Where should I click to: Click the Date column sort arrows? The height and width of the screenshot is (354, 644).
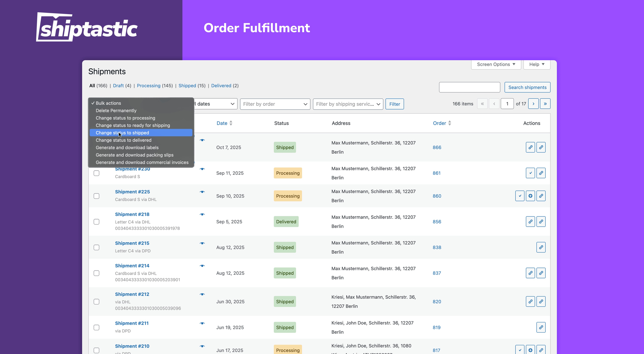point(231,123)
